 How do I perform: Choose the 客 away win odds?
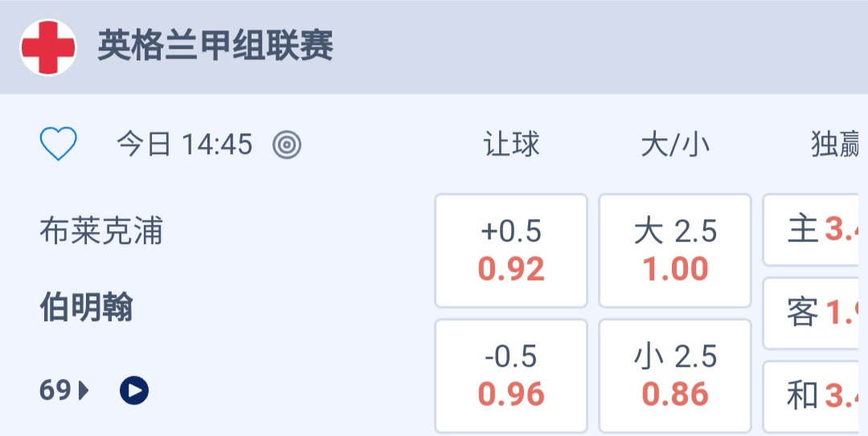(x=816, y=313)
